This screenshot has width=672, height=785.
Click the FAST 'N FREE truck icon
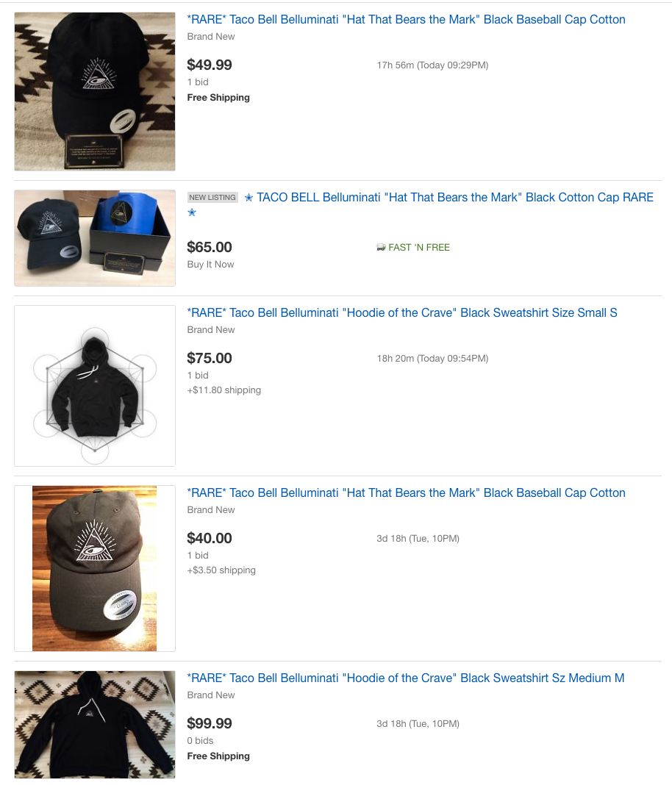tap(381, 248)
